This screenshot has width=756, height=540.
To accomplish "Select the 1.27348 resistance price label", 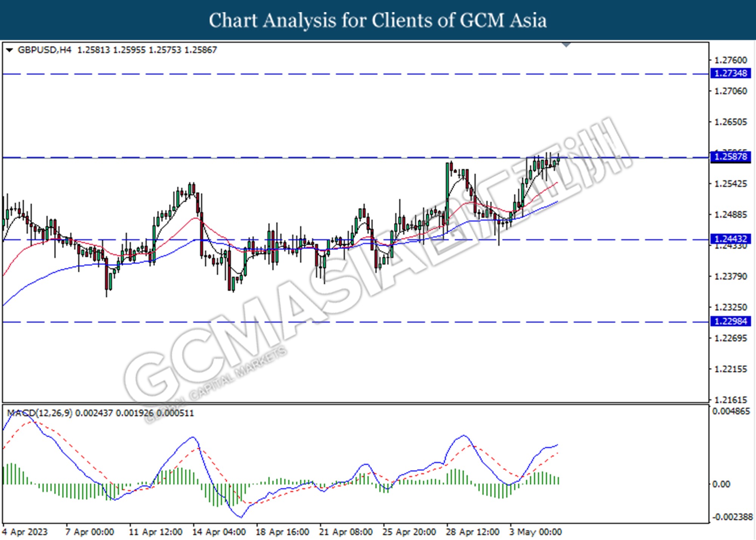I will (x=730, y=73).
